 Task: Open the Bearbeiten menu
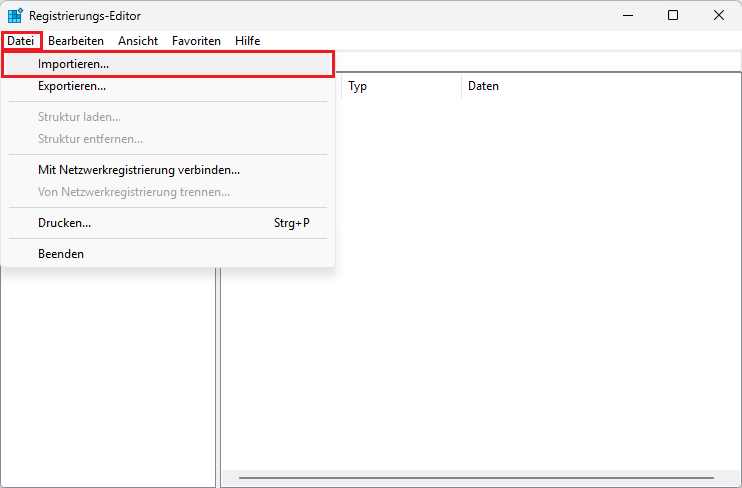click(76, 41)
